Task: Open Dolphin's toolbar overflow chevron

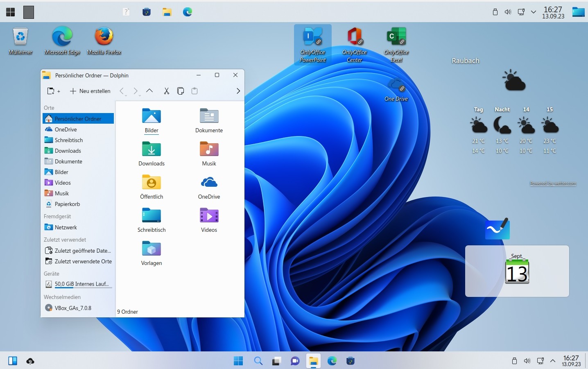Action: tap(238, 91)
